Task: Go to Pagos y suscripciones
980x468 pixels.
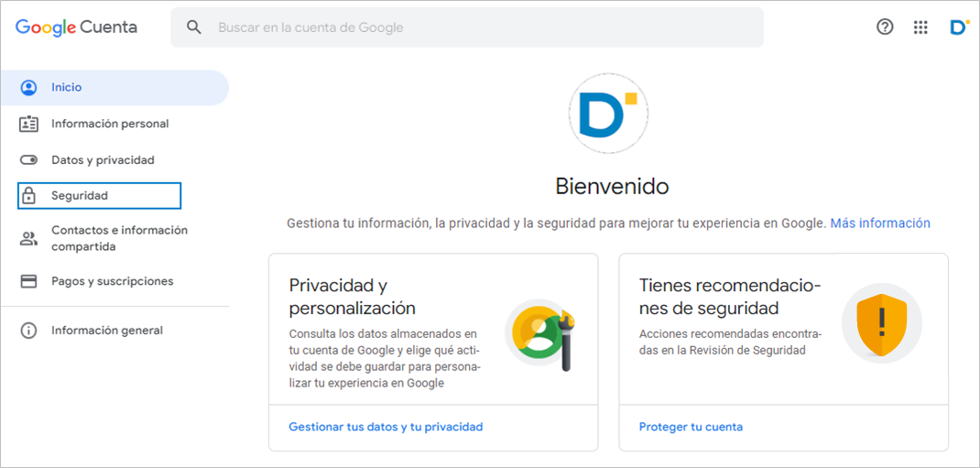Action: click(114, 281)
